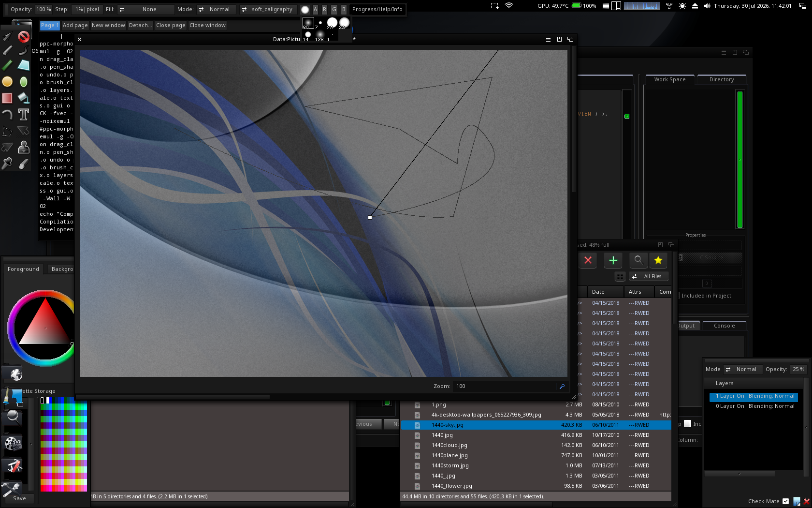This screenshot has height=508, width=812.
Task: Open the Mode cycle dropdown showing Normal
Action: coord(216,9)
